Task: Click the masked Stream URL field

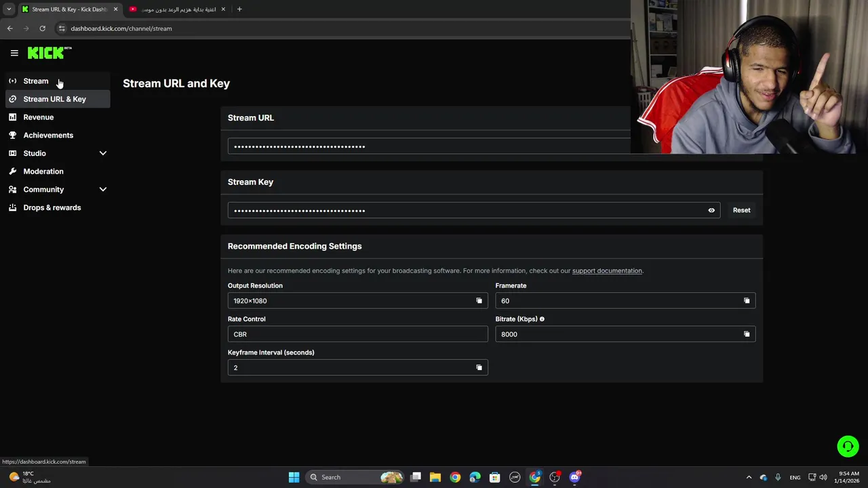Action: coord(429,146)
